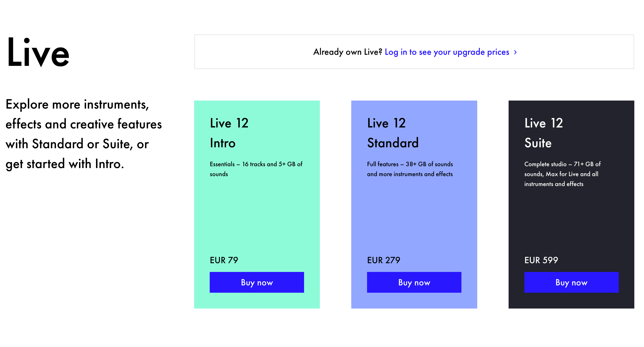Click the "Explore more instruments" intro paragraph
Viewport: 644px width, 347px height.
click(84, 134)
